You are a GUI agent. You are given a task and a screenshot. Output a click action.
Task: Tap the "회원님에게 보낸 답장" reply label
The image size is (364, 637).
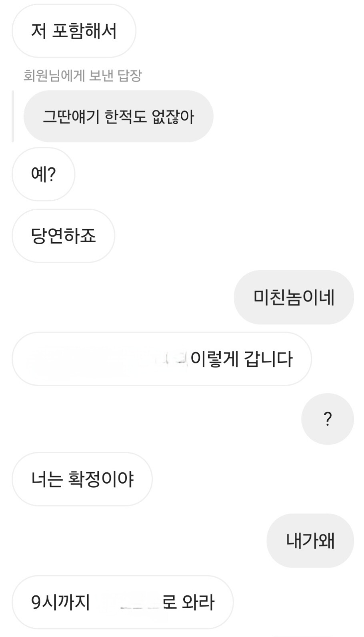pos(82,76)
